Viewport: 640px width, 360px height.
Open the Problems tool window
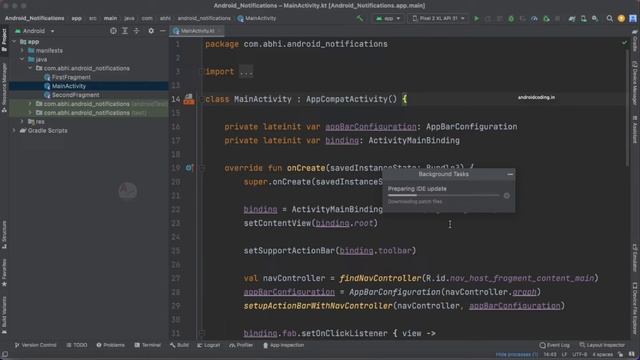pos(111,345)
